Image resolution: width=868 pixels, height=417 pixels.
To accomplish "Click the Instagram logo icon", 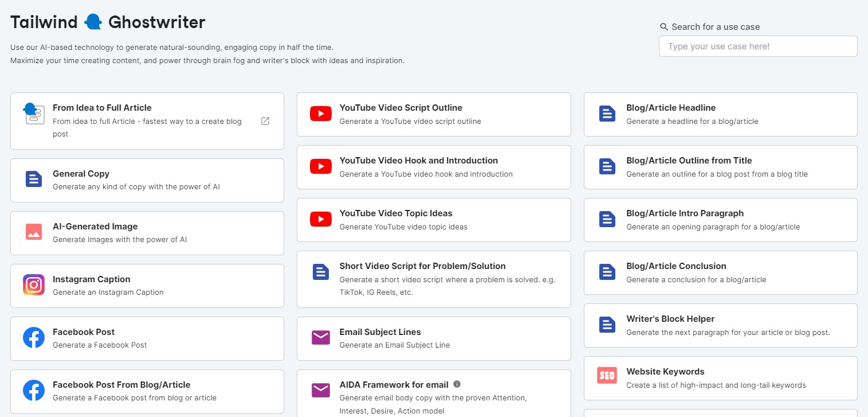I will click(34, 285).
